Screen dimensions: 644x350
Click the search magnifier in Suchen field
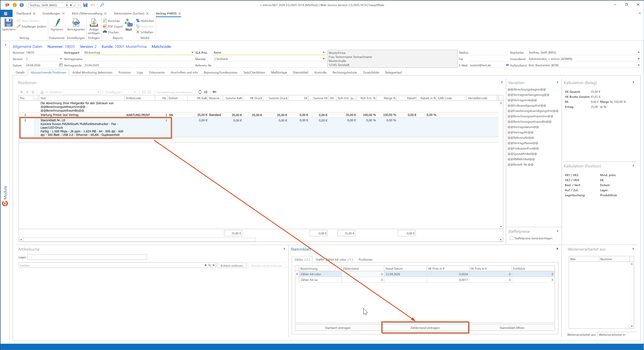tap(210, 265)
